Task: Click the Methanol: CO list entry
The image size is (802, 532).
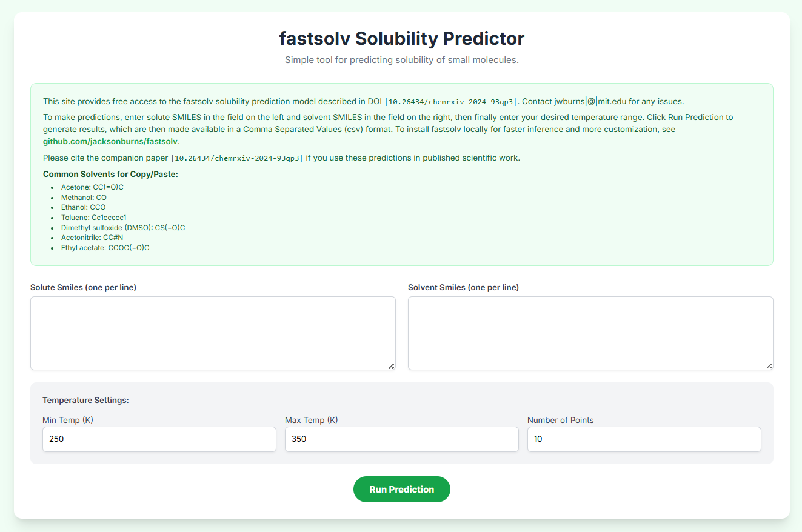Action: (x=84, y=198)
